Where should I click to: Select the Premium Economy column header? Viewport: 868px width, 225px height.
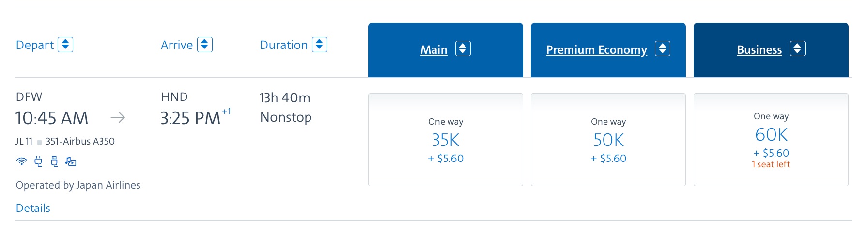[597, 50]
